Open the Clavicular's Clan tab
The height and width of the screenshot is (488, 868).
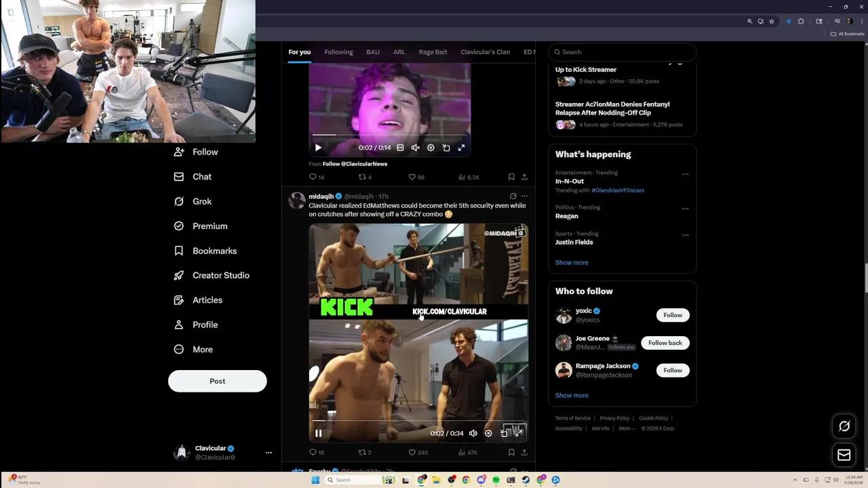point(485,52)
